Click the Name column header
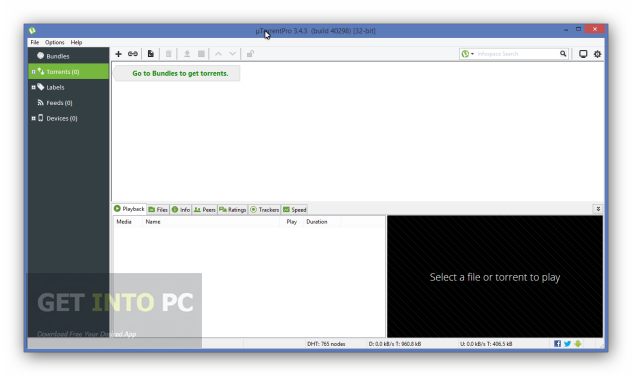 211,222
